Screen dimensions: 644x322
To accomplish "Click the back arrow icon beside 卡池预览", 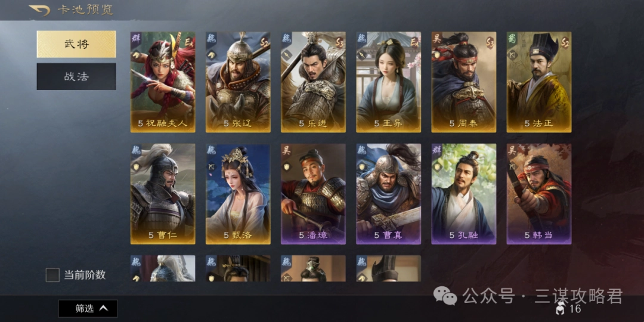I will (39, 10).
